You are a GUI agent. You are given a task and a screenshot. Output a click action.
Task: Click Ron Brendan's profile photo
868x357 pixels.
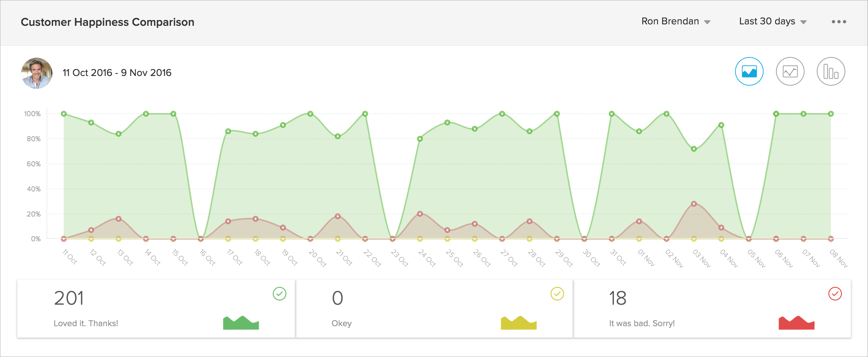(x=37, y=73)
